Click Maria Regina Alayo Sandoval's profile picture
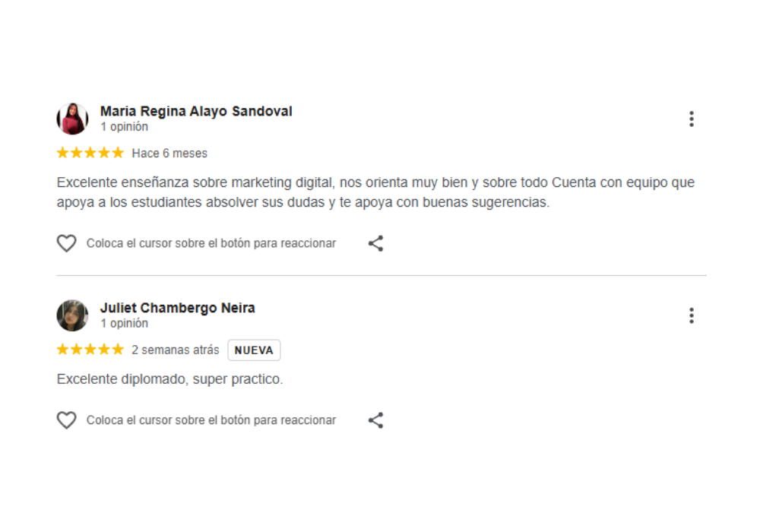This screenshot has width=760, height=532. click(x=72, y=119)
